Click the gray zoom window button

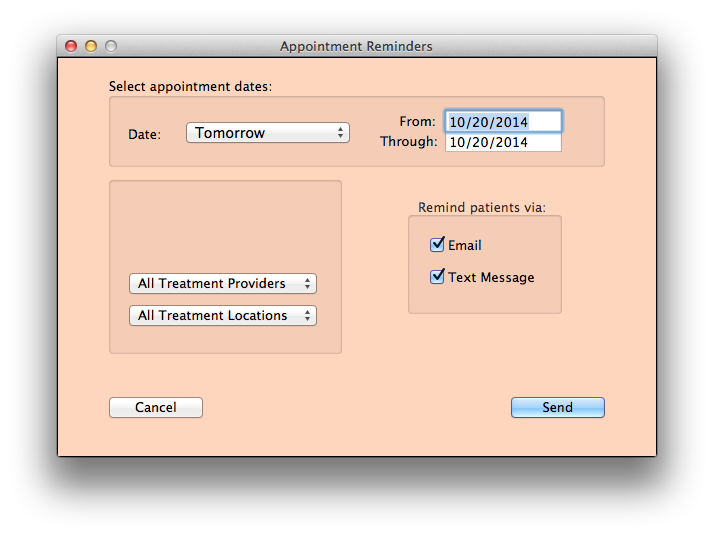[111, 46]
